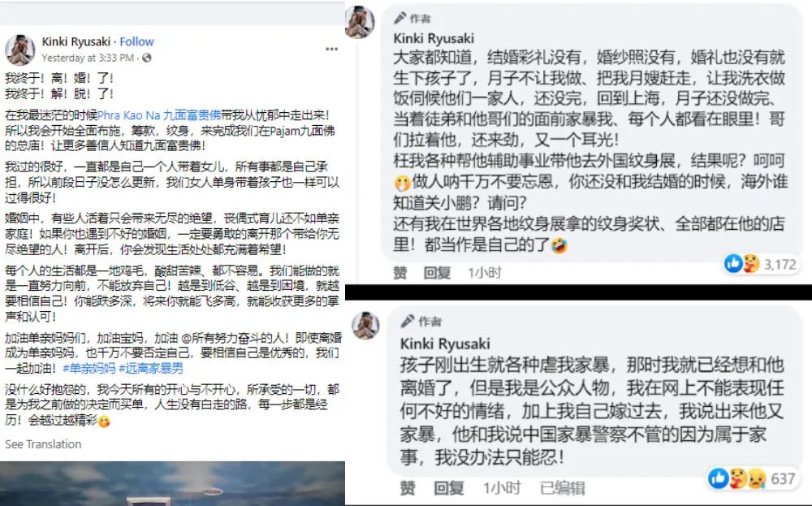Open the three-dot post options menu
The width and height of the screenshot is (812, 506).
pos(332,49)
